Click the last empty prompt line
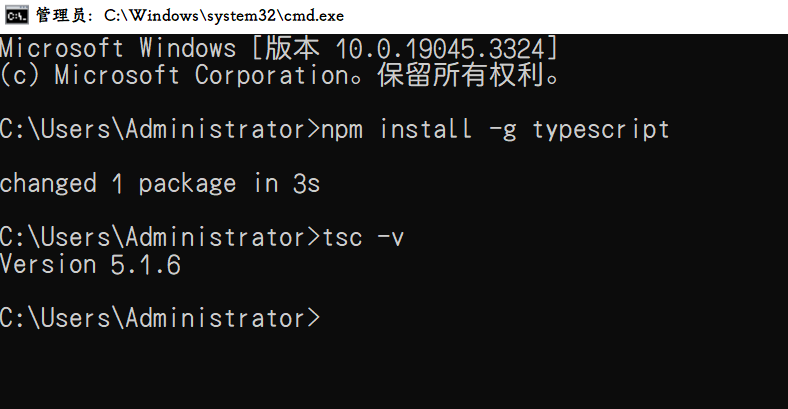 tap(160, 318)
